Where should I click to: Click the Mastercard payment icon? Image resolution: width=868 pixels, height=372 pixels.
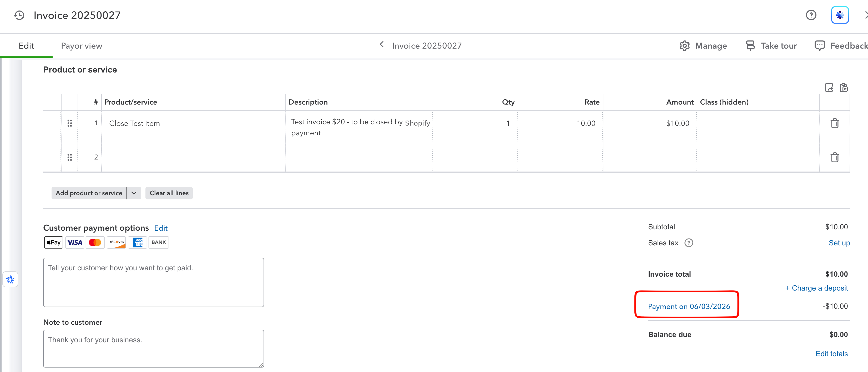point(95,242)
